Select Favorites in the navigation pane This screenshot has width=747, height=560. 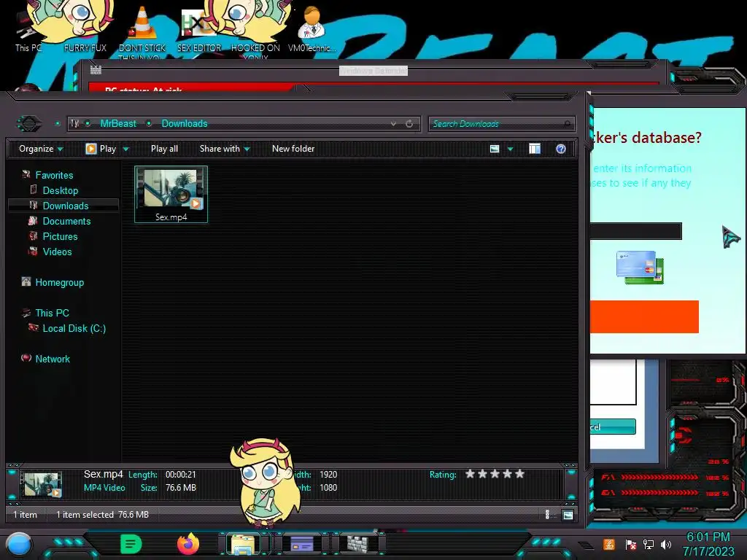pyautogui.click(x=54, y=175)
